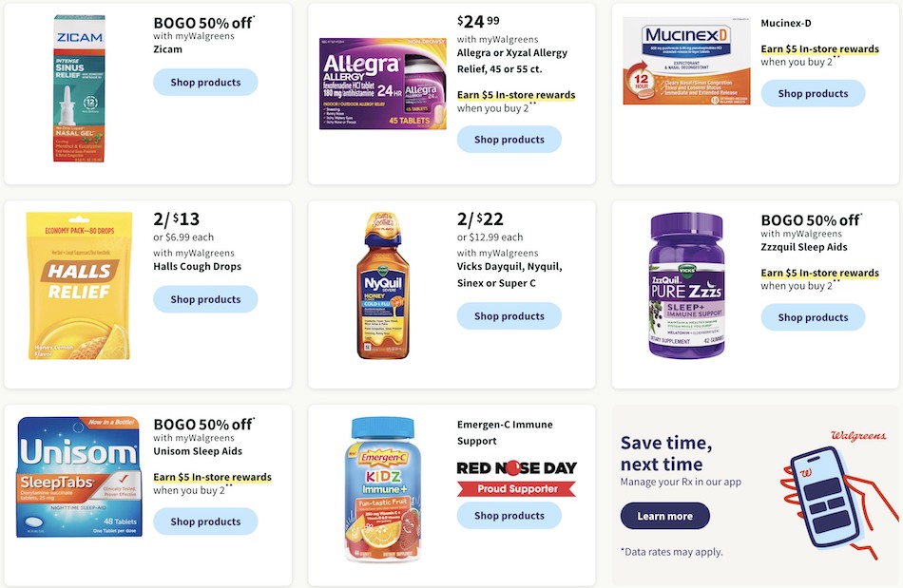Click the NyQuil Honey bottle image

[383, 286]
